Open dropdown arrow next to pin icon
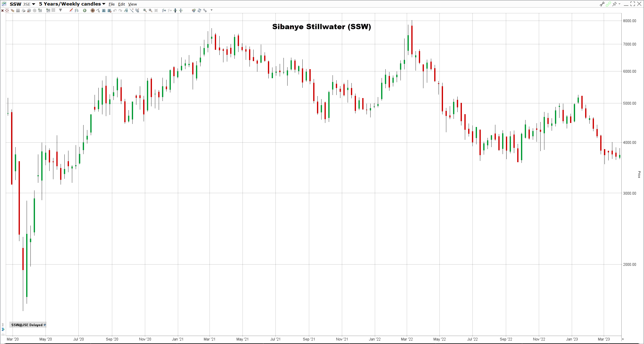The width and height of the screenshot is (644, 344). (619, 4)
